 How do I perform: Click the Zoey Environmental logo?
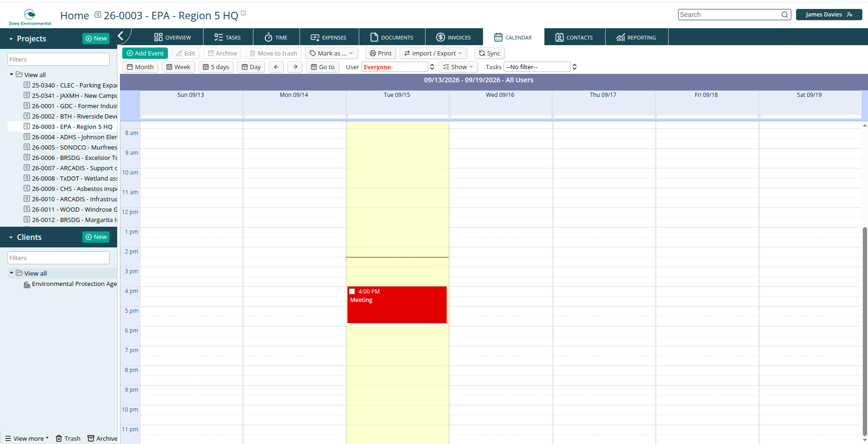tap(30, 17)
